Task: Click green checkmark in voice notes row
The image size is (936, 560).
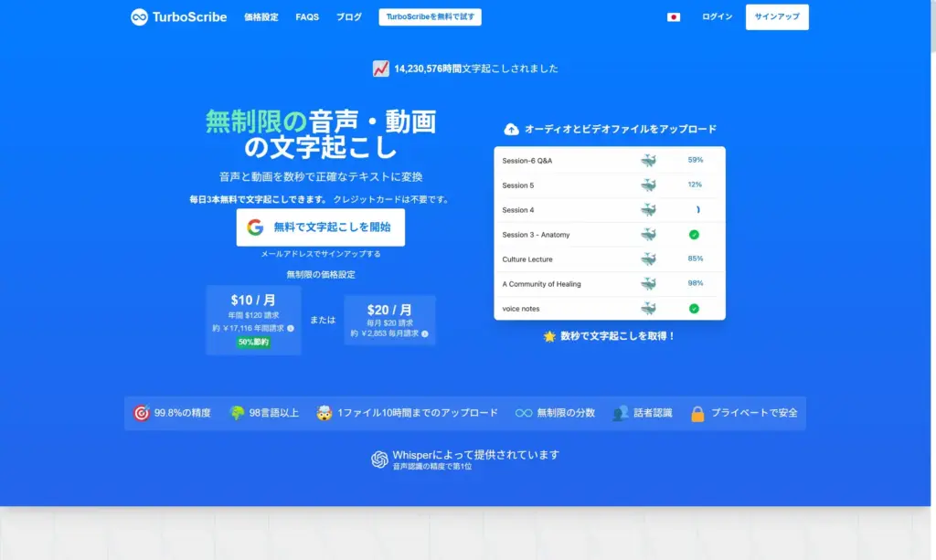Action: point(694,309)
